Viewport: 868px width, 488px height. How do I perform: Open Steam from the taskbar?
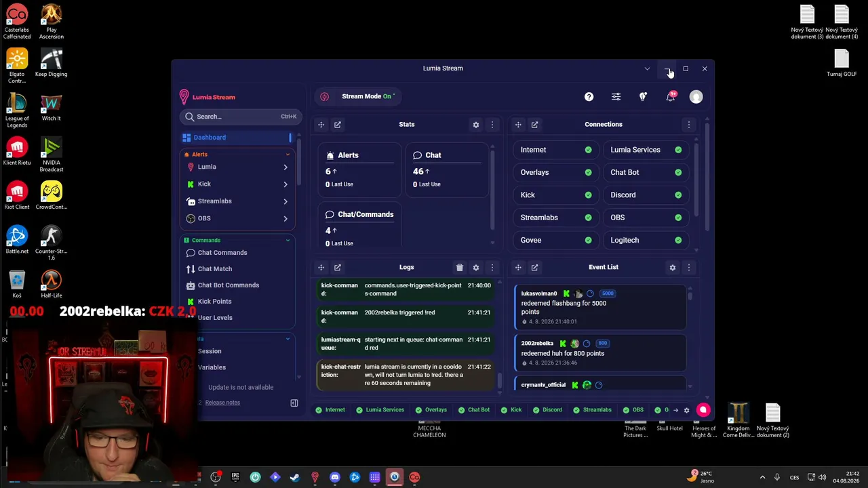[295, 477]
